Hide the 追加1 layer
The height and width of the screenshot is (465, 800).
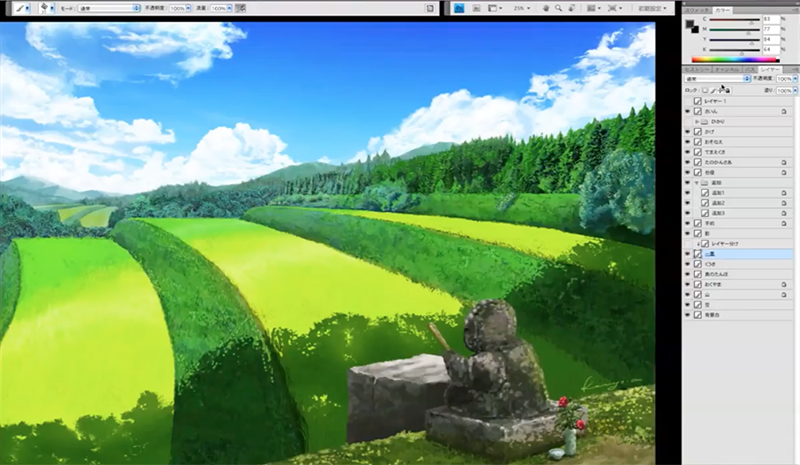coord(688,193)
